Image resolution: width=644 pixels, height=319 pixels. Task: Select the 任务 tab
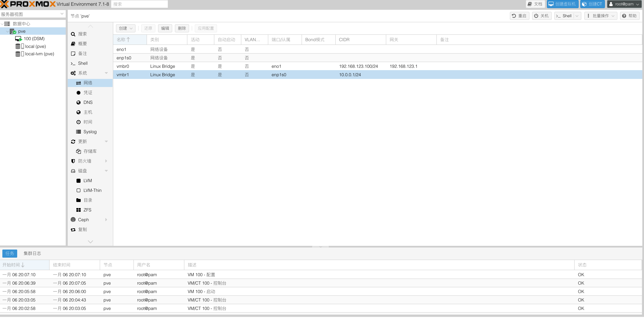[10, 253]
